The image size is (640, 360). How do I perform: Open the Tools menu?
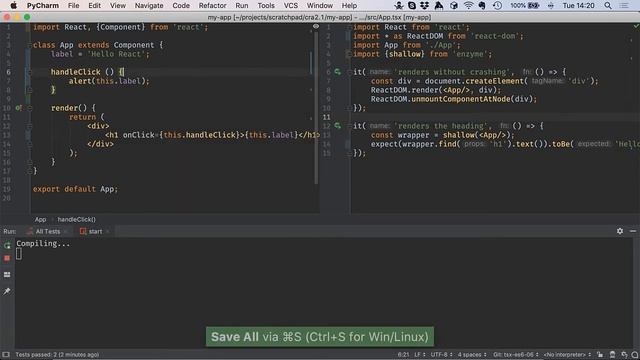point(266,6)
